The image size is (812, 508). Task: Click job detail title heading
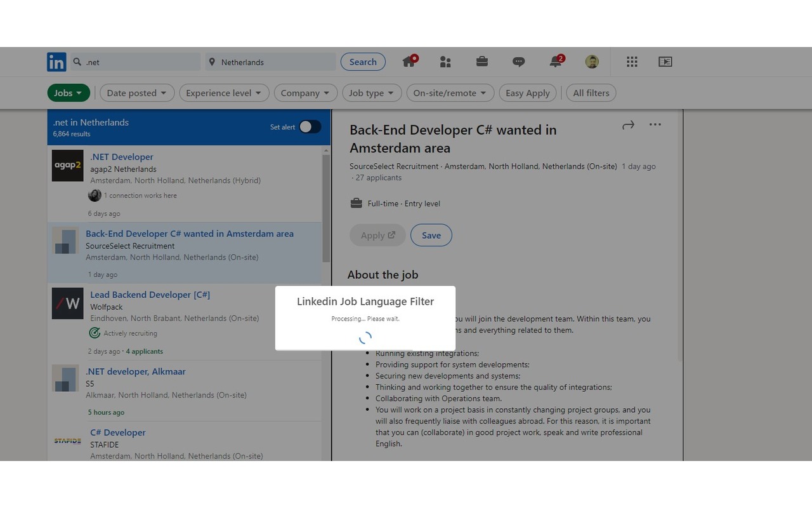(x=453, y=139)
